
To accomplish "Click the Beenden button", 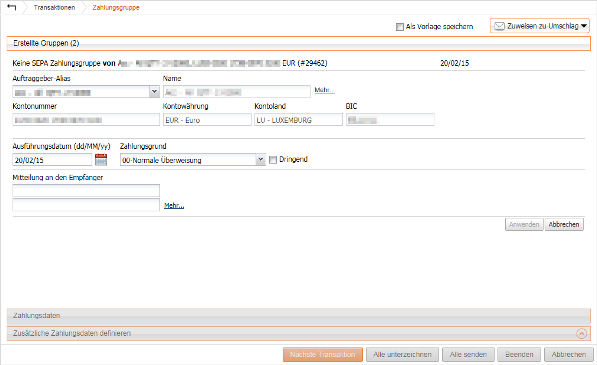I will pos(519,354).
